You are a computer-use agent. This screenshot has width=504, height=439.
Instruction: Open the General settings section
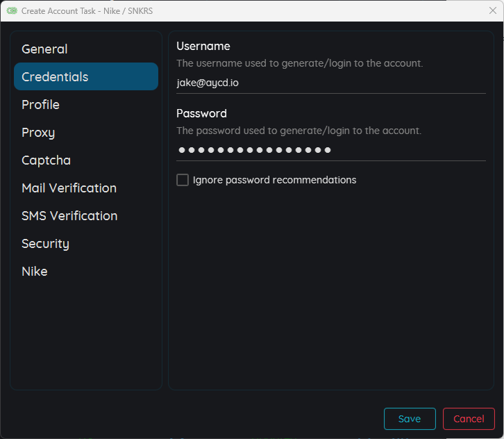tap(44, 49)
